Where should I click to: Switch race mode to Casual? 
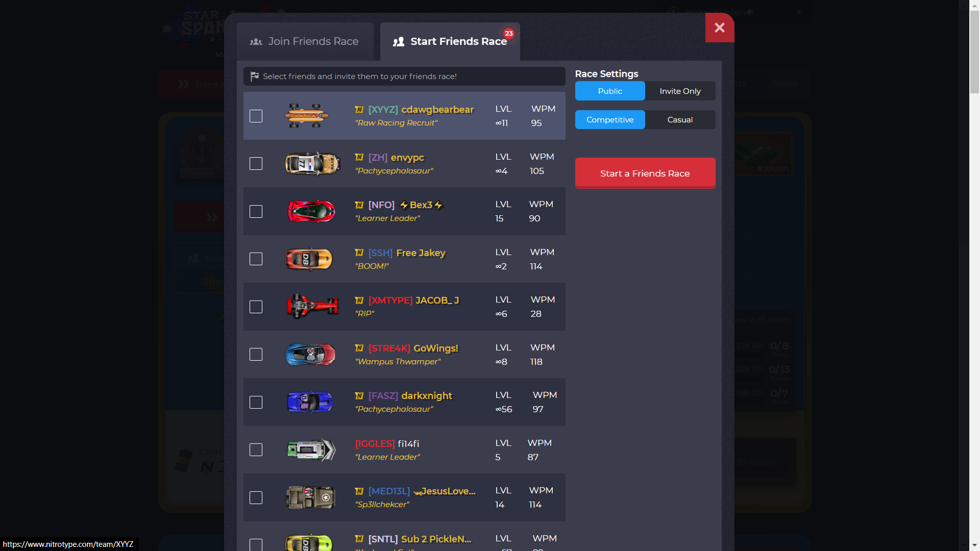(679, 119)
